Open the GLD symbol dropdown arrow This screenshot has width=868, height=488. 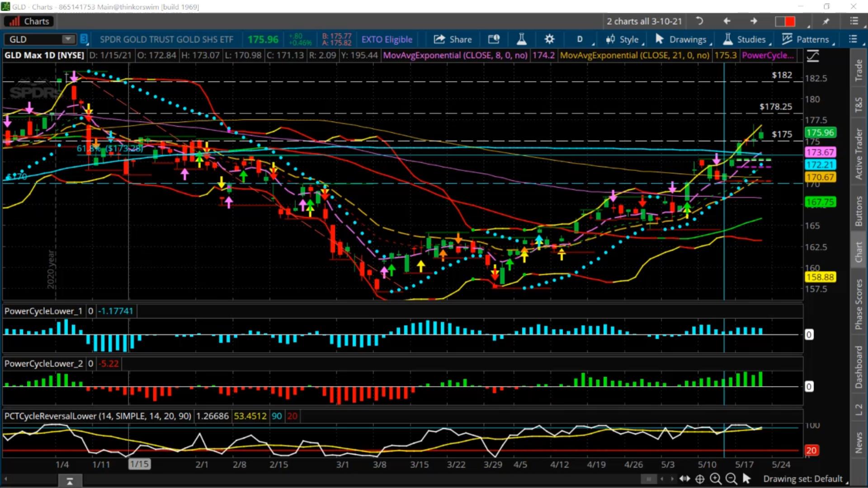68,39
